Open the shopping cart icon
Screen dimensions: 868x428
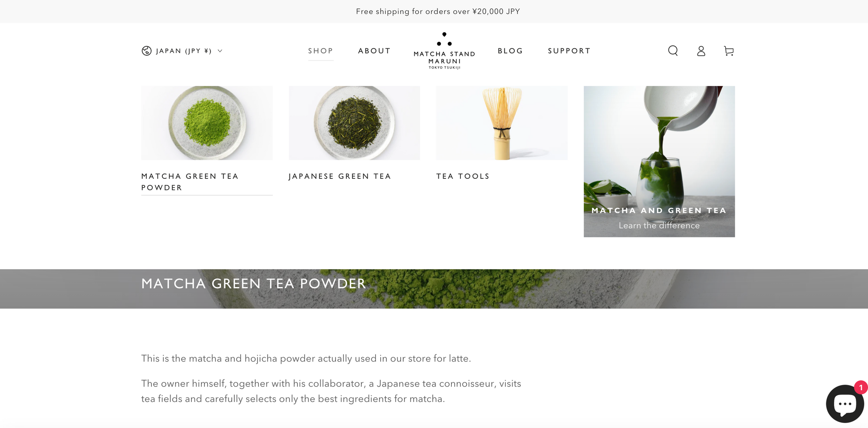pos(729,51)
